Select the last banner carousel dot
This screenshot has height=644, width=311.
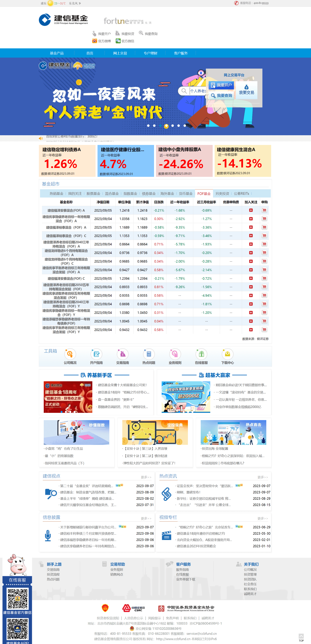(185, 126)
